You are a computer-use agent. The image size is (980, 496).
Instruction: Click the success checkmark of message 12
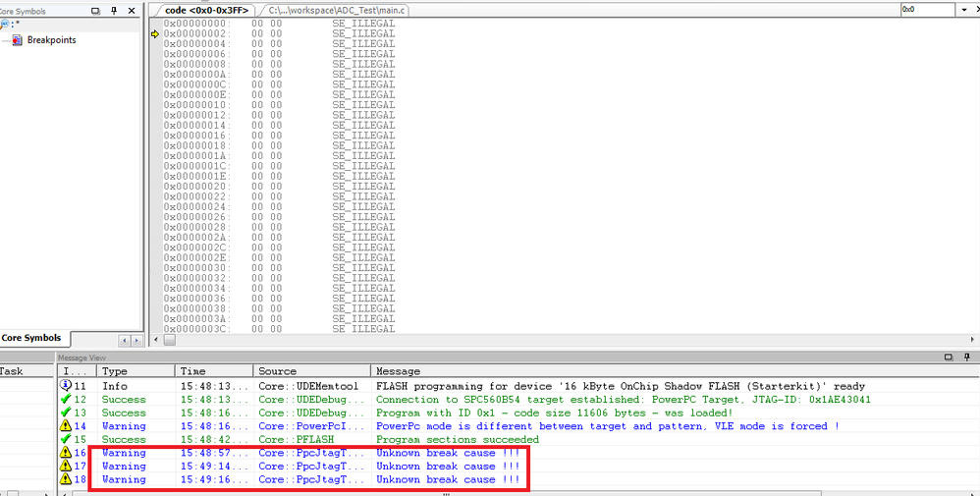tap(66, 399)
